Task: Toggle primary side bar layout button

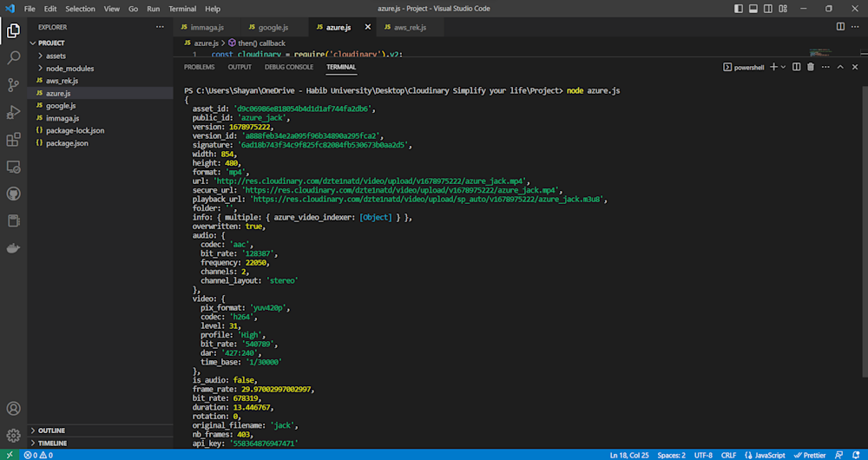Action: (x=739, y=9)
